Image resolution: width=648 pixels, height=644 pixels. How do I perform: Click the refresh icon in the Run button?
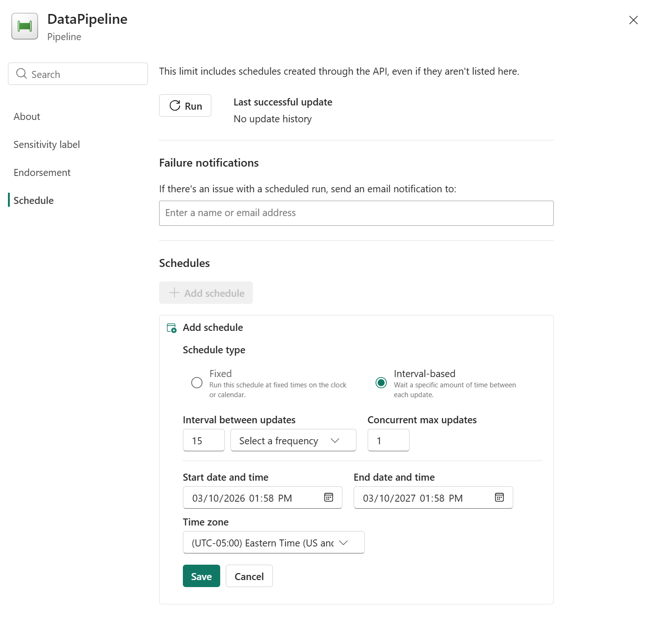point(174,105)
